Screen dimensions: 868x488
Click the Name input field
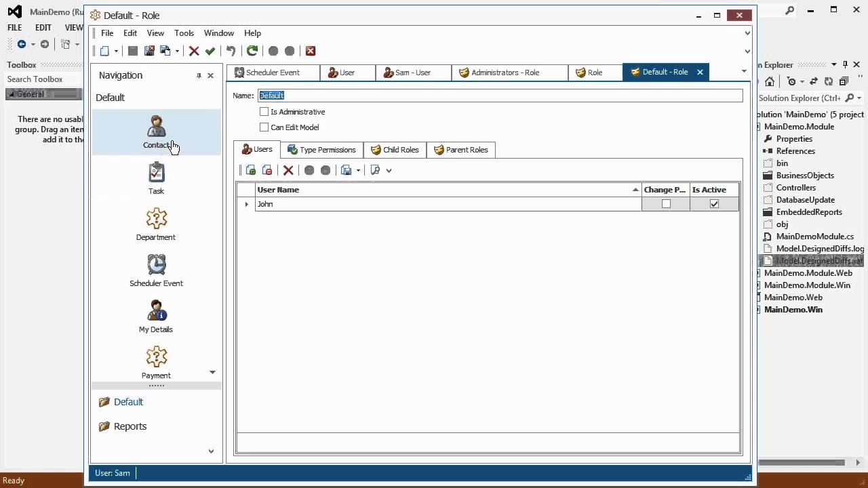tap(500, 96)
